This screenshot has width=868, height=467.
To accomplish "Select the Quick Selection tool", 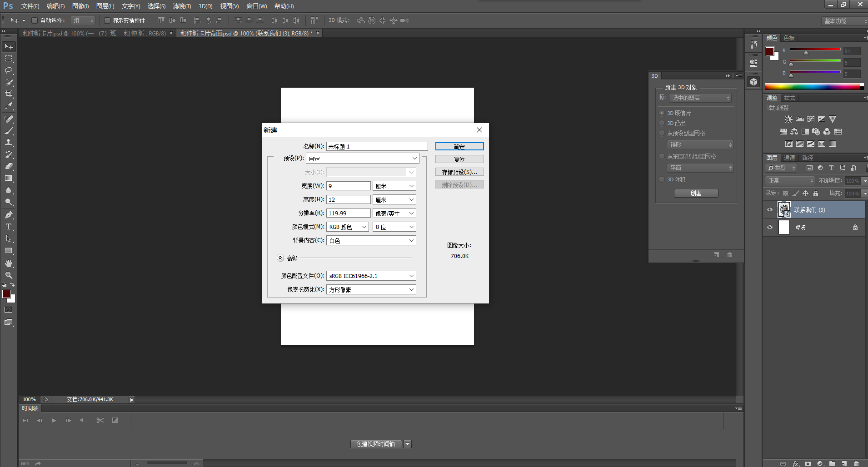I will (9, 82).
